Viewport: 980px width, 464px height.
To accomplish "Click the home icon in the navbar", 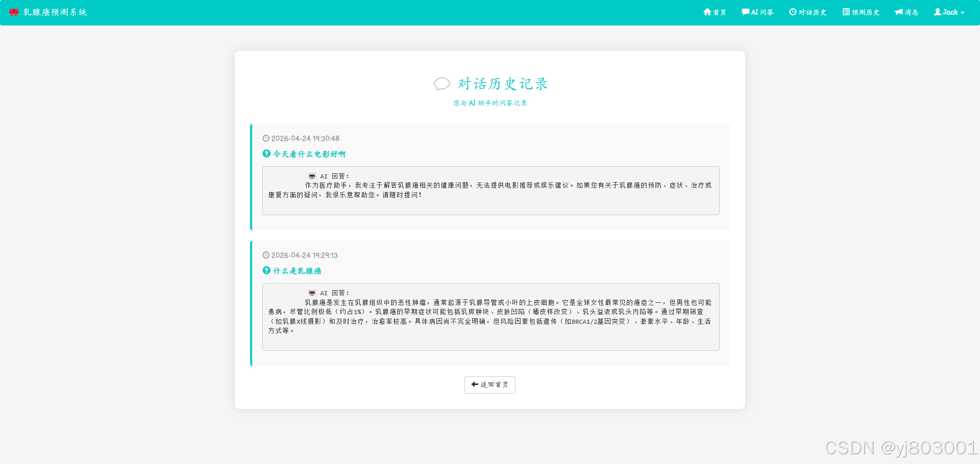I will click(x=707, y=12).
